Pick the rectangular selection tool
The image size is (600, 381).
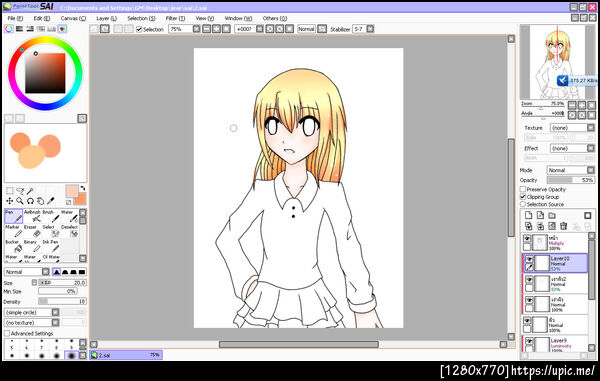pyautogui.click(x=10, y=190)
